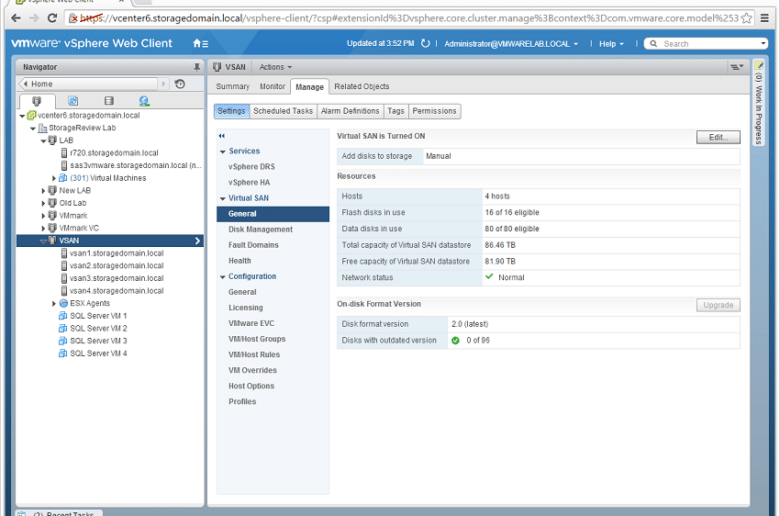Viewport: 780px width, 516px height.
Task: Open Licensing under Configuration
Action: [x=245, y=308]
